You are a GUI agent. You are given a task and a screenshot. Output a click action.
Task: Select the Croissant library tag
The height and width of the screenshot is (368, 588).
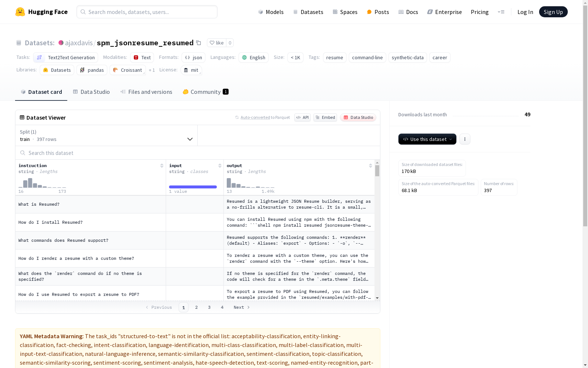pos(128,70)
